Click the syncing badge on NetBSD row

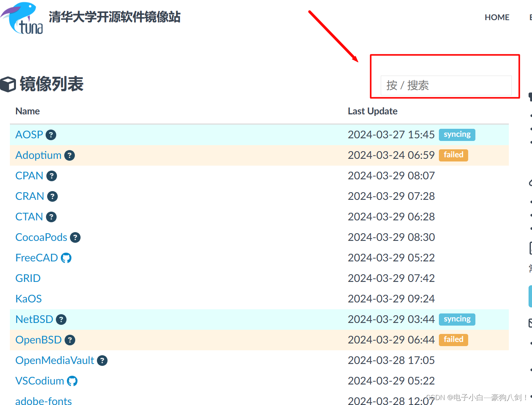click(457, 319)
